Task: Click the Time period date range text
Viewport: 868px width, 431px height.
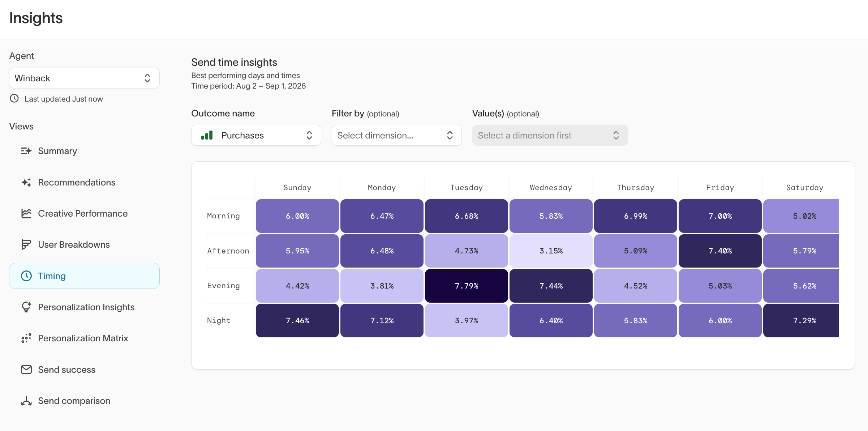Action: coord(248,86)
